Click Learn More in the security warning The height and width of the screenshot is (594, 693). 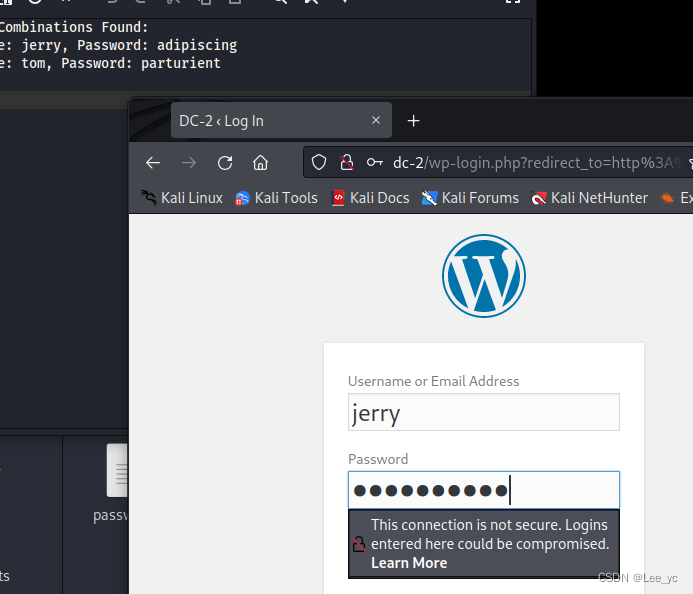pyautogui.click(x=409, y=563)
